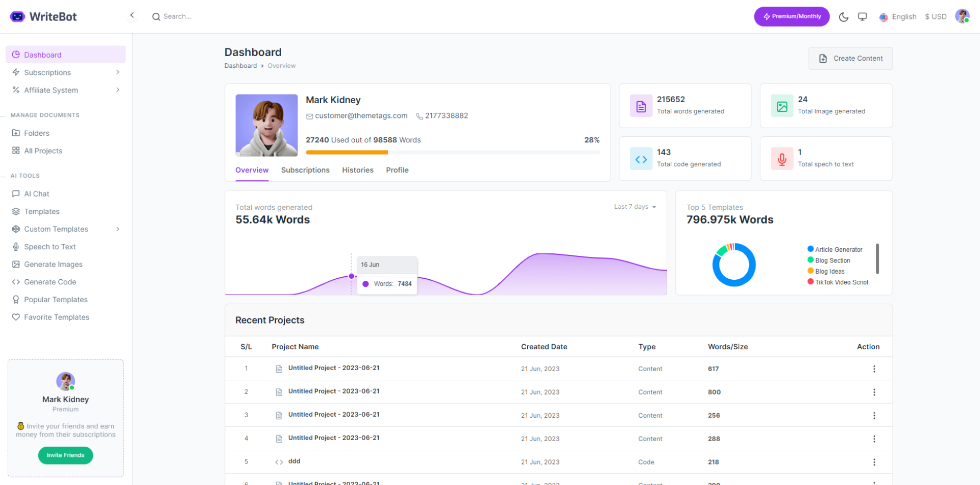
Task: Open Favorite Templates
Action: click(x=56, y=317)
